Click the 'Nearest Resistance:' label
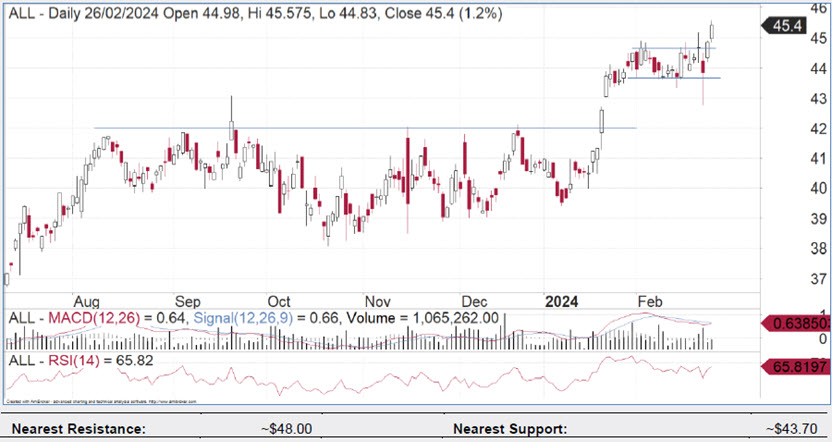 coord(78,429)
